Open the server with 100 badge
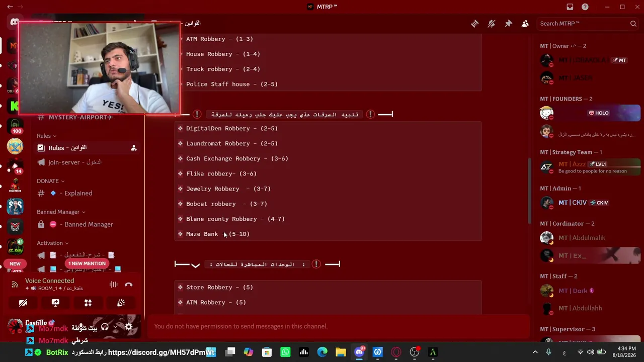 [15, 126]
